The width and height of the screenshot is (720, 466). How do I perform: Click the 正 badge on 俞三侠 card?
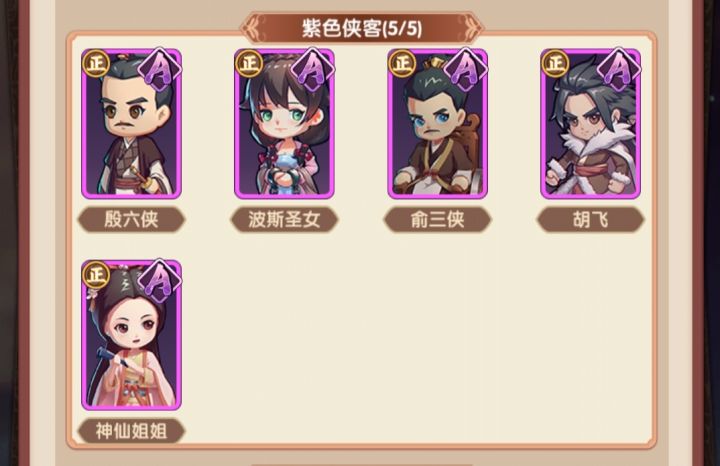click(402, 63)
